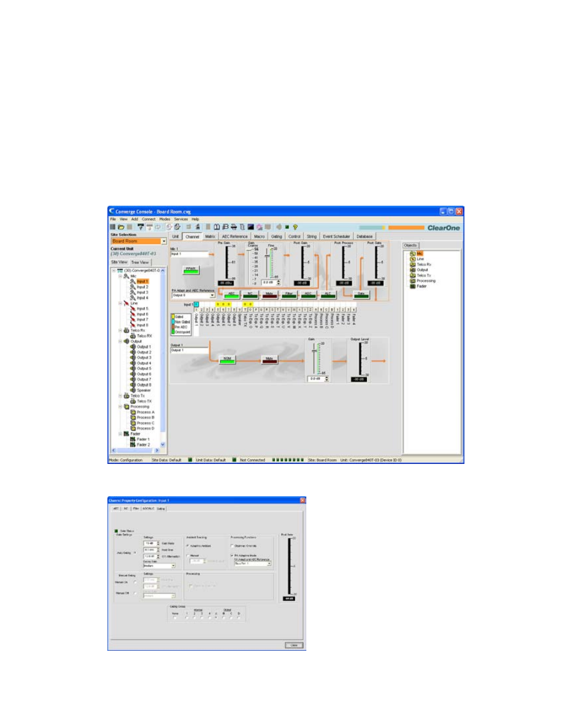Select Output 4 speaker icon in tree
The image size is (562, 728).
[133, 363]
